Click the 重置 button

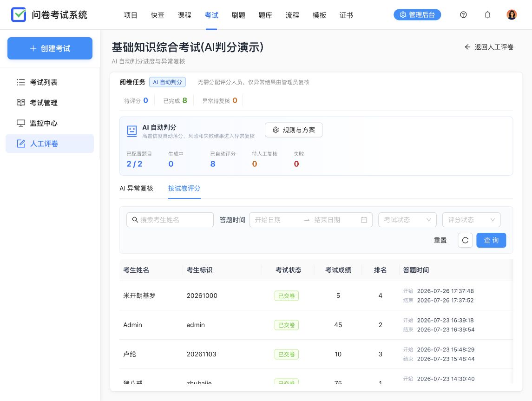(x=440, y=240)
